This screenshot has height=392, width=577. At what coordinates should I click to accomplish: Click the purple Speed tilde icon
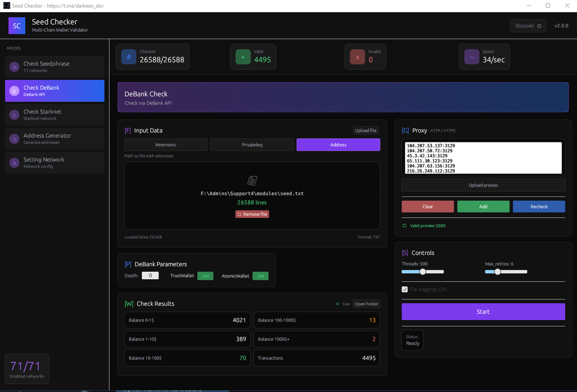(x=471, y=57)
